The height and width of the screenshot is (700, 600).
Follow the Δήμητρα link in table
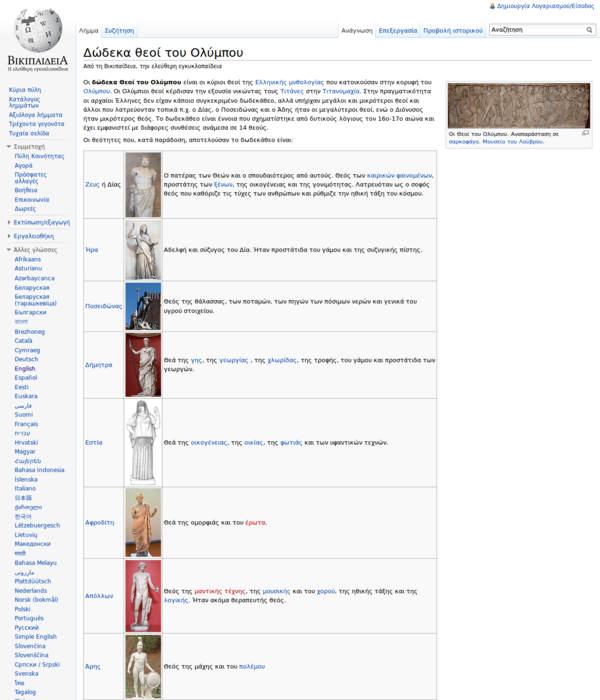[99, 365]
